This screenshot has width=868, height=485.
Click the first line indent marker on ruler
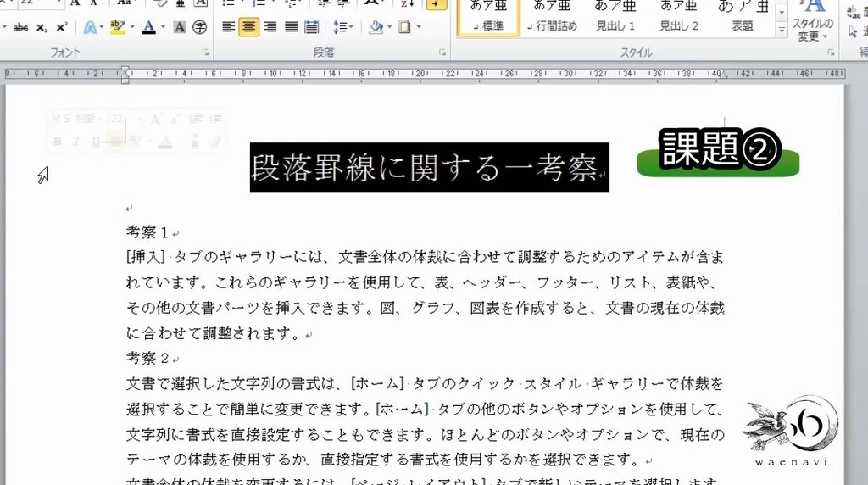[x=125, y=70]
